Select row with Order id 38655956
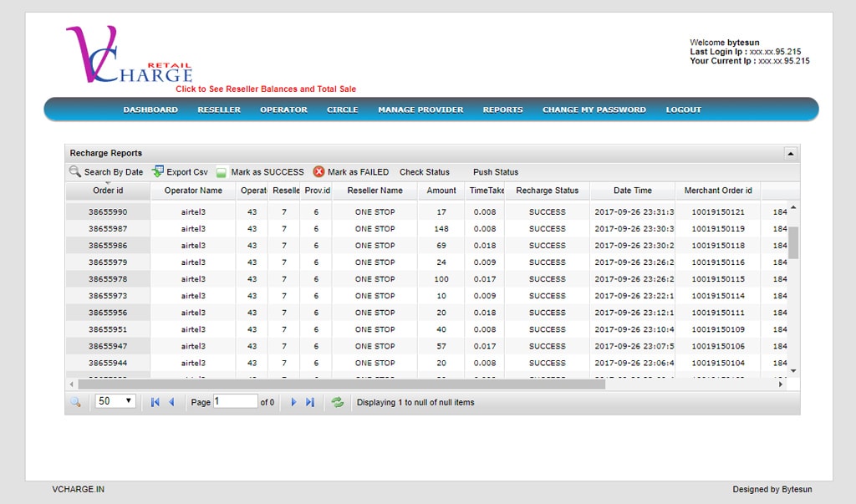Image resolution: width=856 pixels, height=504 pixels. [425, 313]
